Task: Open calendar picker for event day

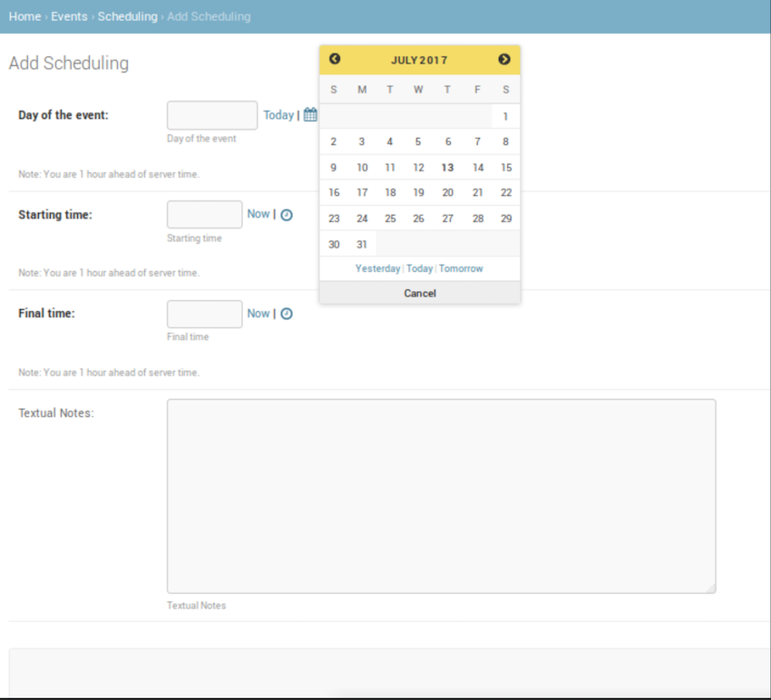Action: pos(310,115)
